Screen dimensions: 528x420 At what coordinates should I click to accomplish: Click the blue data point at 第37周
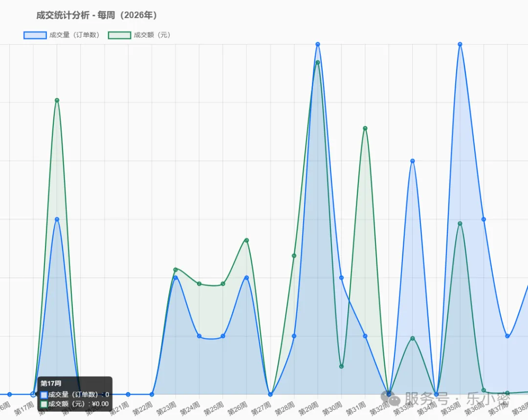507,336
